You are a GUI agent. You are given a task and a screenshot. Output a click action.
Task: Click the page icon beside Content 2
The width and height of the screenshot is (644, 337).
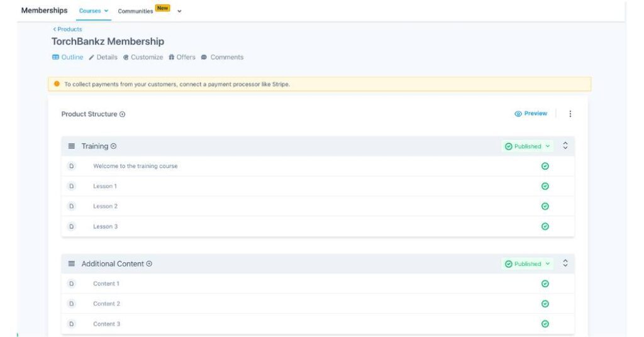72,303
